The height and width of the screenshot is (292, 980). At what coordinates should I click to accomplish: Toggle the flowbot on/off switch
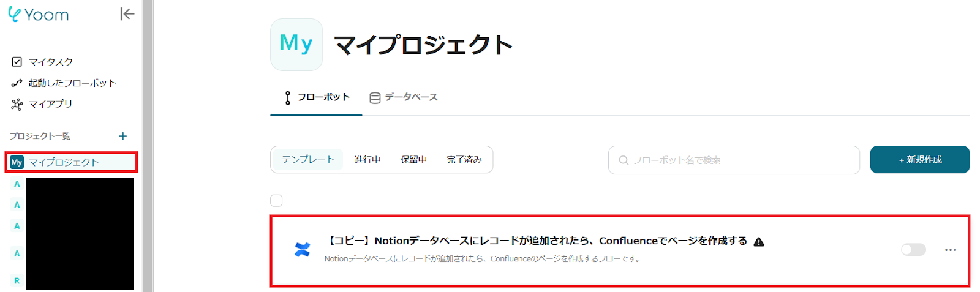[913, 250]
